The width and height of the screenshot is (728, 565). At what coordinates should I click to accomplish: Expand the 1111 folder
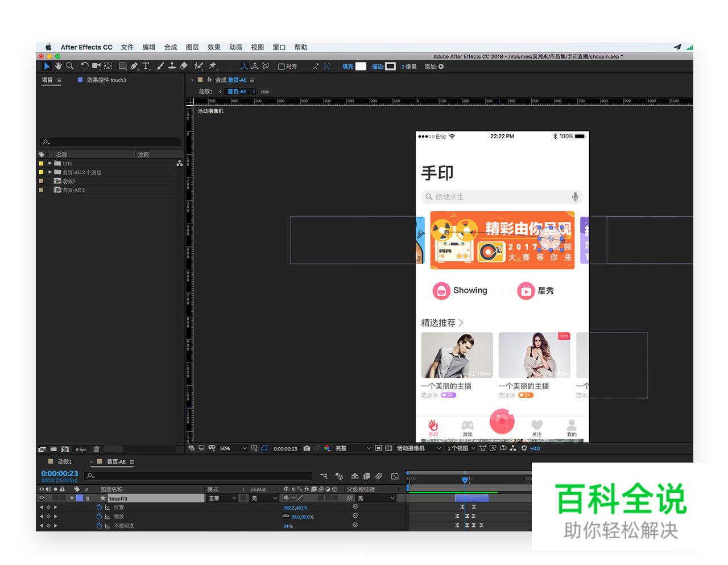pyautogui.click(x=50, y=163)
